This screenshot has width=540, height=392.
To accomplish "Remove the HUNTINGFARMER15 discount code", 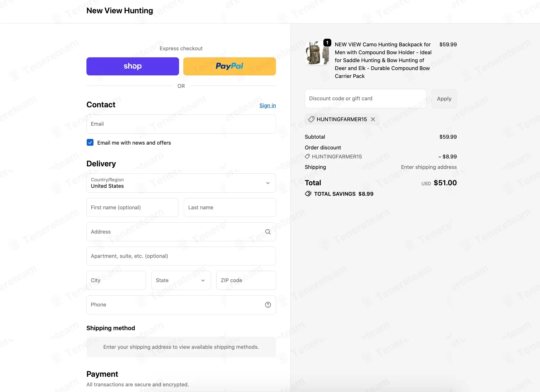I will pos(373,119).
